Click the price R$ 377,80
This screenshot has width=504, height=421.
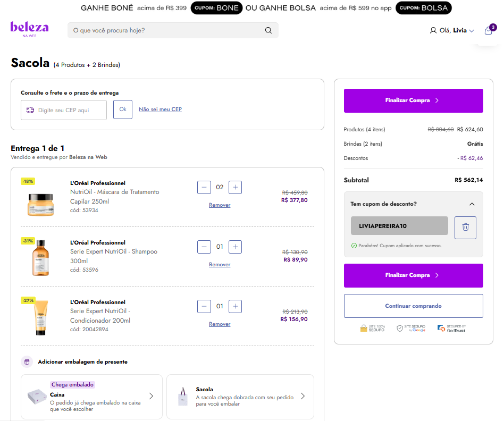point(294,200)
